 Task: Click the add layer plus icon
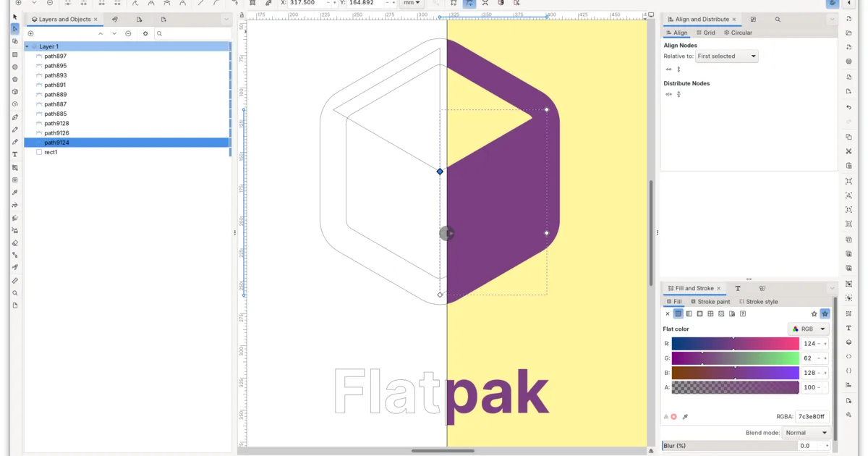(30, 33)
